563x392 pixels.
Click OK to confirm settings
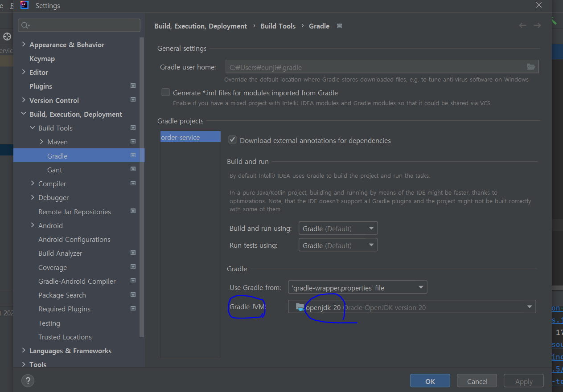tap(430, 381)
